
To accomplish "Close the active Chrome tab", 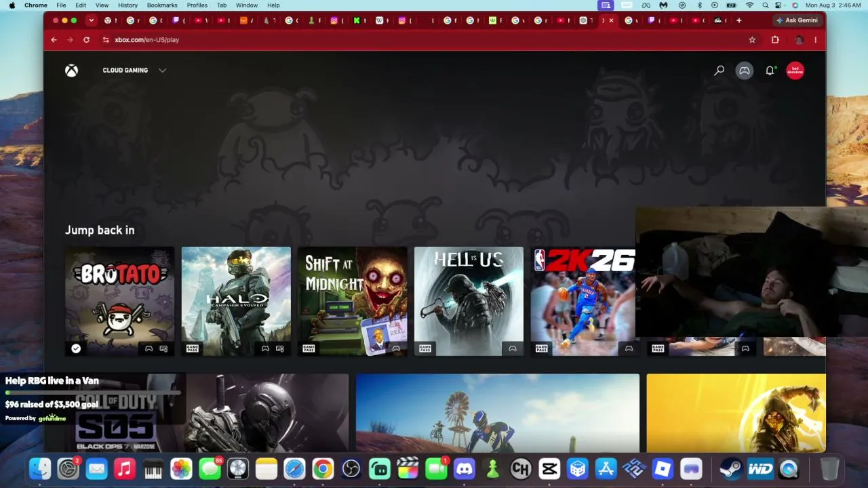I will (611, 20).
